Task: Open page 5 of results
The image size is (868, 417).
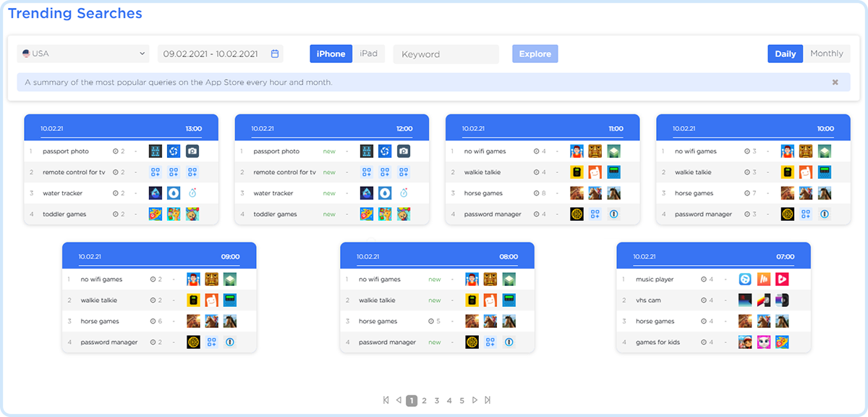Action: pyautogui.click(x=461, y=400)
